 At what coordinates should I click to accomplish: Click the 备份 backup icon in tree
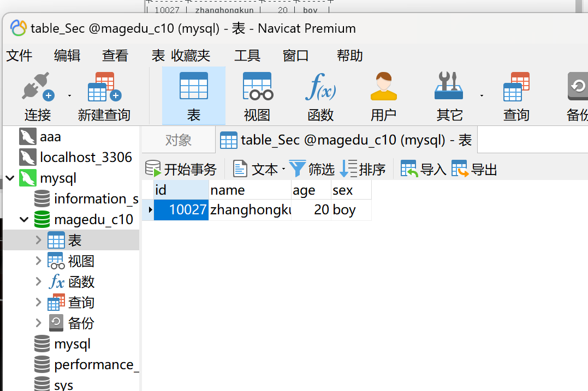(x=56, y=323)
